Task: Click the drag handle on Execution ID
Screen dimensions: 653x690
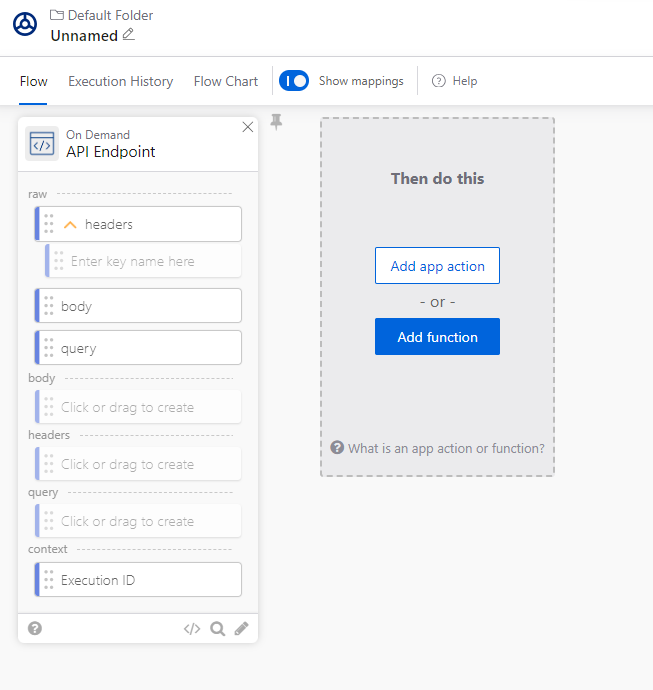Action: (x=49, y=580)
